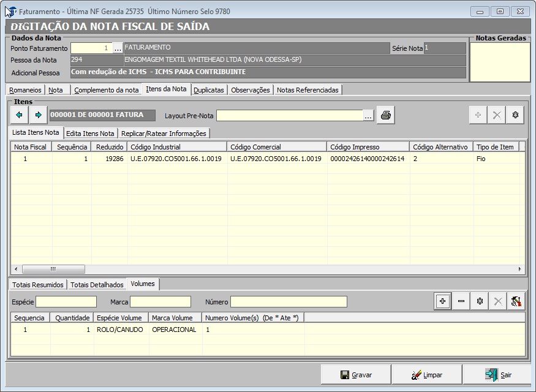
Task: Click the Sair button to exit
Action: pyautogui.click(x=497, y=375)
